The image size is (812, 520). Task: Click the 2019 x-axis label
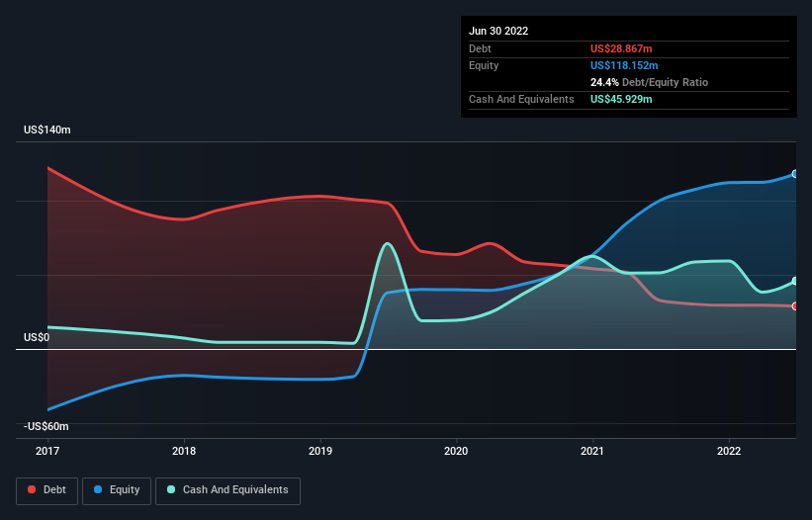(x=320, y=451)
